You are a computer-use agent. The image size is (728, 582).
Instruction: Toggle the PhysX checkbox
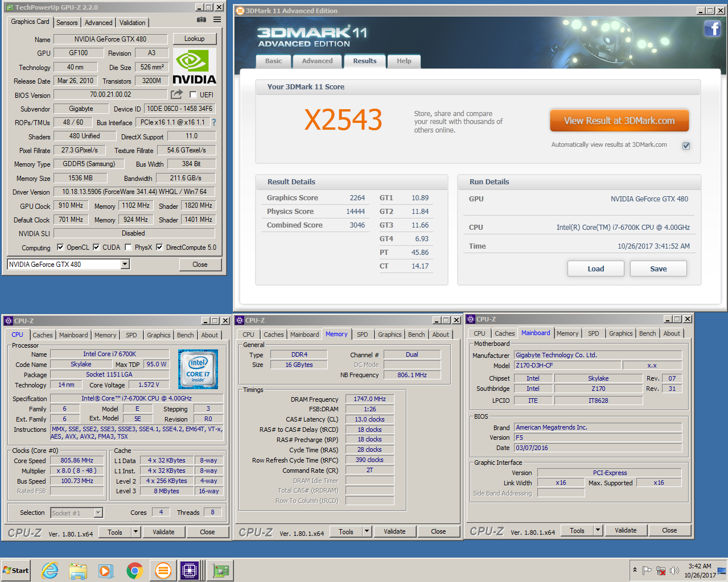[x=128, y=247]
